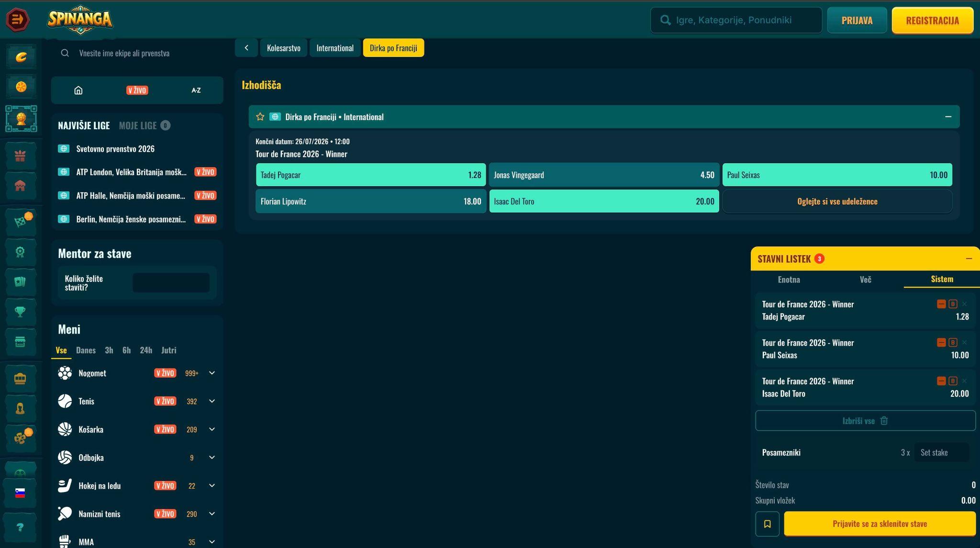Click the Registracija button
Viewport: 980px width, 548px height.
[933, 20]
